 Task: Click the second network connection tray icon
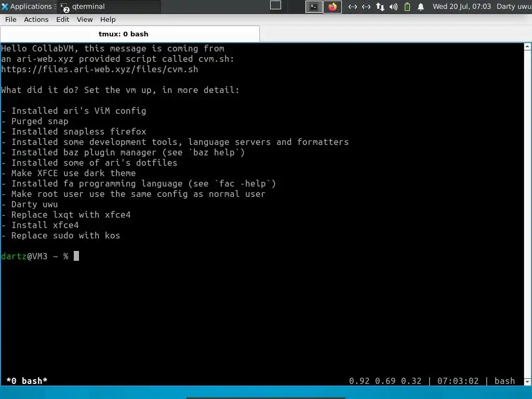point(366,6)
